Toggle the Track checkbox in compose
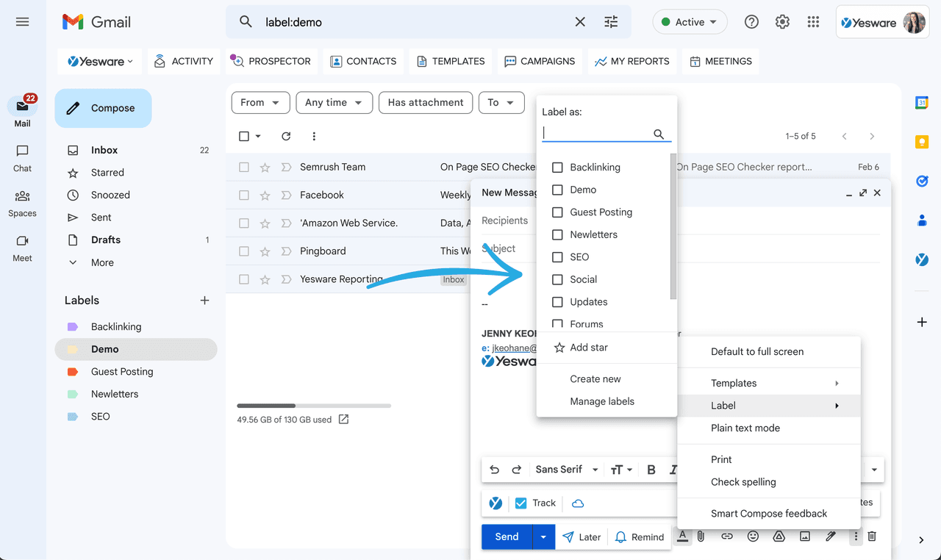This screenshot has width=941, height=560. 521,503
